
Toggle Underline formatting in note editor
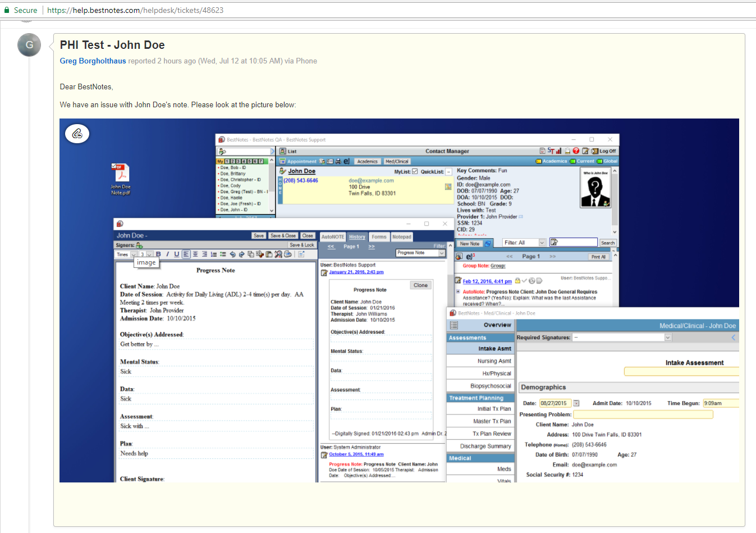pyautogui.click(x=177, y=254)
